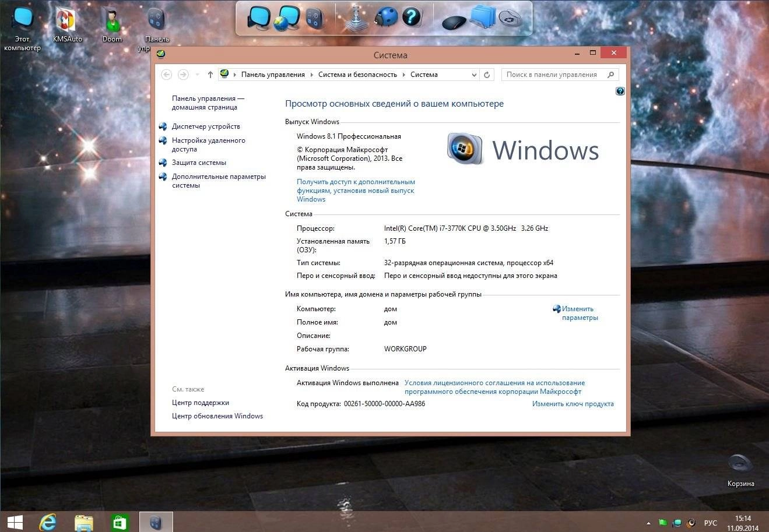Expand the address bar history dropdown
Viewport: 769px width, 532px height.
[474, 75]
